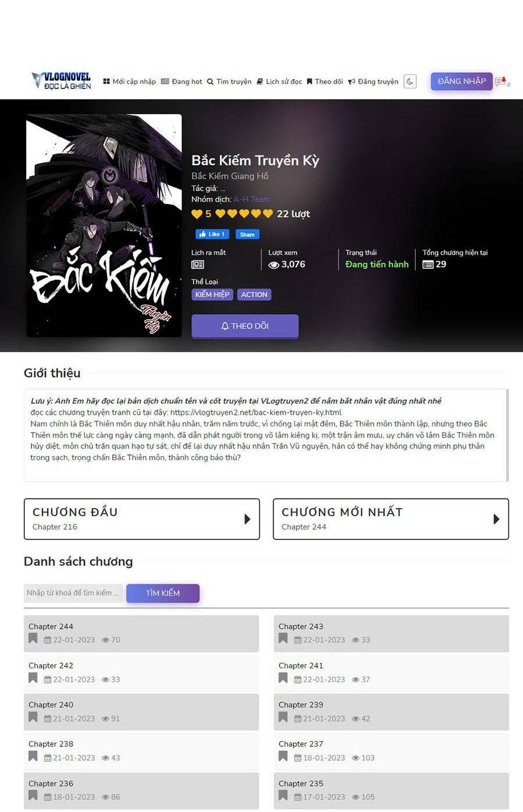Click the VLOGNOVEL logo
This screenshot has height=812, width=523.
61,81
